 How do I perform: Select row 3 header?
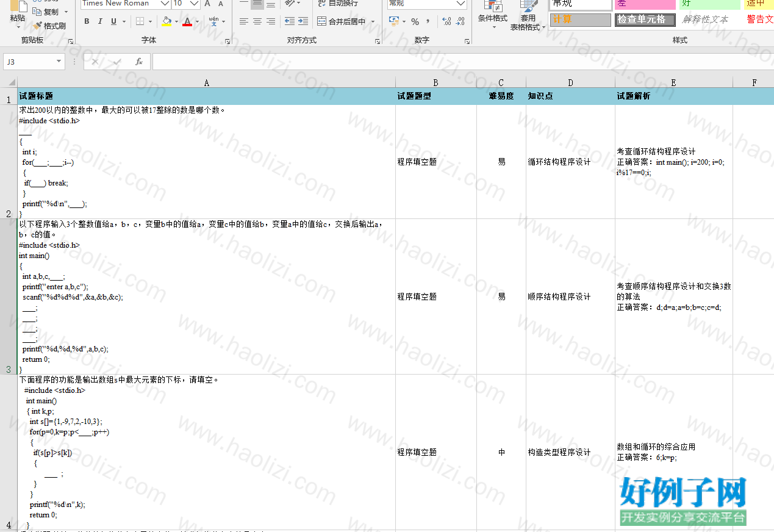9,297
